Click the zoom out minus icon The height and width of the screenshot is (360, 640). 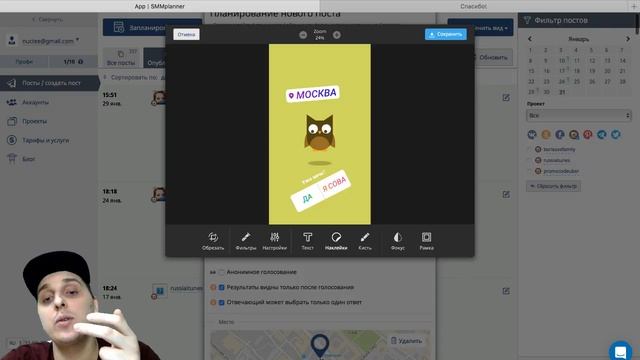[x=303, y=35]
